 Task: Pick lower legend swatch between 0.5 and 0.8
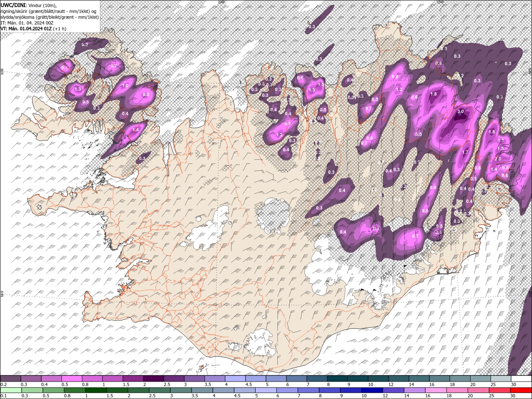click(53, 390)
